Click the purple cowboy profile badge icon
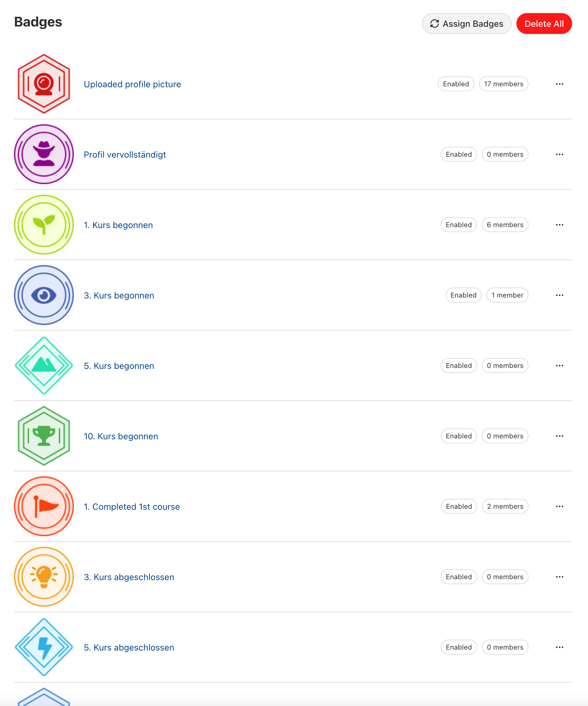The height and width of the screenshot is (706, 588). click(x=44, y=154)
